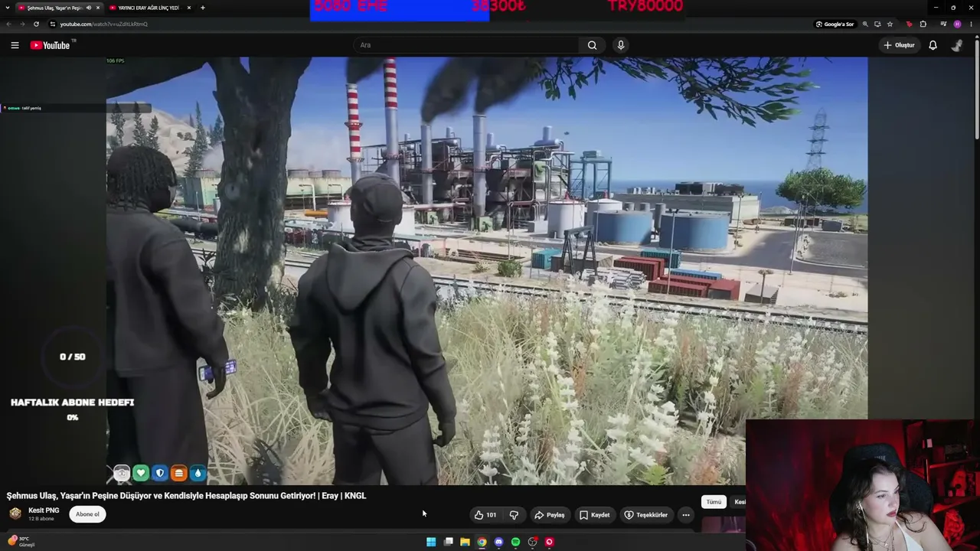The width and height of the screenshot is (980, 551).
Task: View site information next to URL
Action: pos(52,24)
